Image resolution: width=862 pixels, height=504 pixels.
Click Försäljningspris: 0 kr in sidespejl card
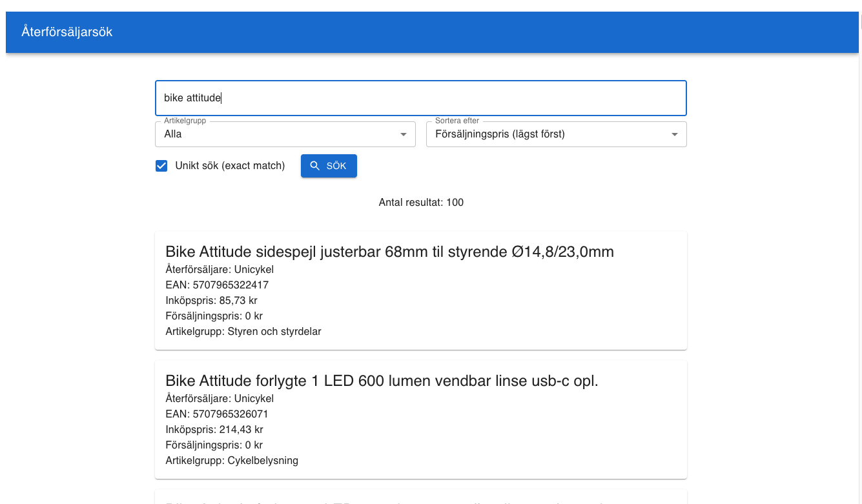coord(214,316)
